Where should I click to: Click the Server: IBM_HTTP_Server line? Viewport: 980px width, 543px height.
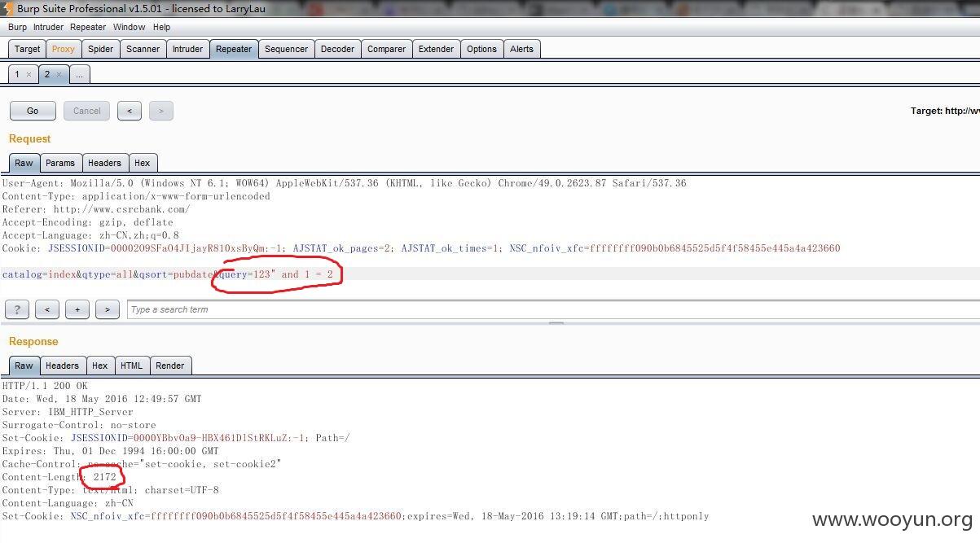pos(68,412)
